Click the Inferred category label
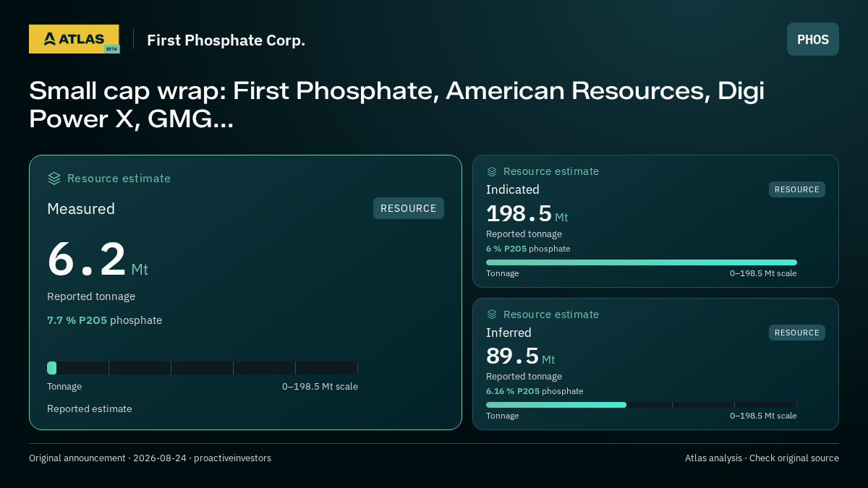868x488 pixels. (x=509, y=333)
